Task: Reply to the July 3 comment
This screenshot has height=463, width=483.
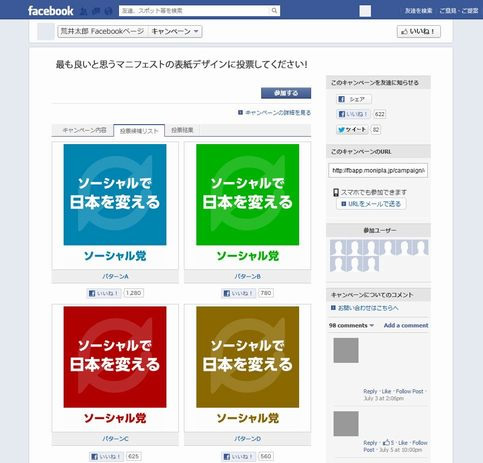Action: coord(370,391)
